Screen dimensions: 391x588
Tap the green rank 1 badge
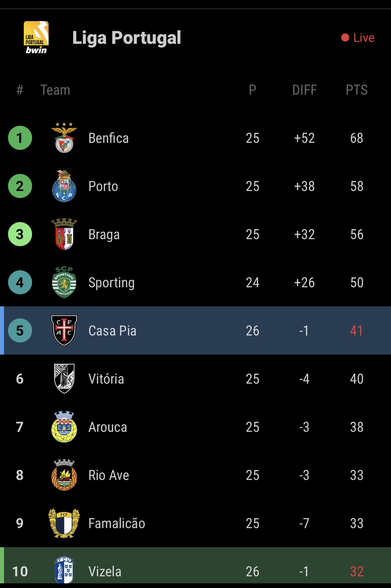coord(20,138)
